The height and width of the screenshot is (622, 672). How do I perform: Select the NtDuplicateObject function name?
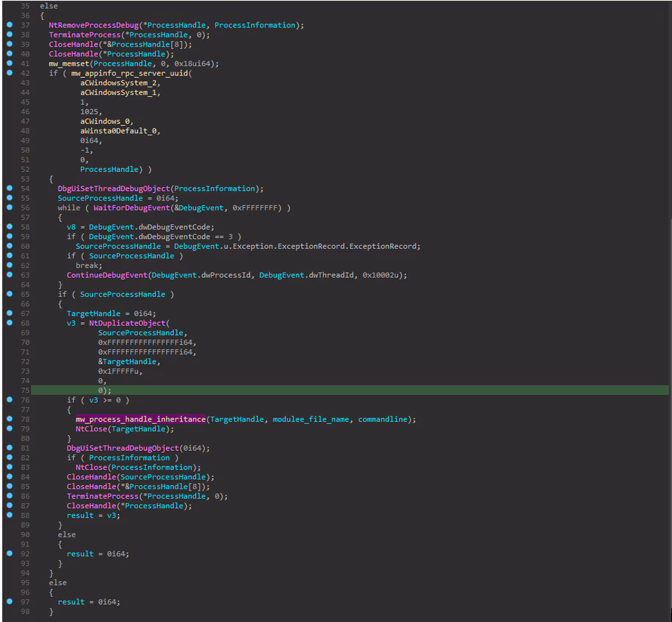(x=127, y=323)
